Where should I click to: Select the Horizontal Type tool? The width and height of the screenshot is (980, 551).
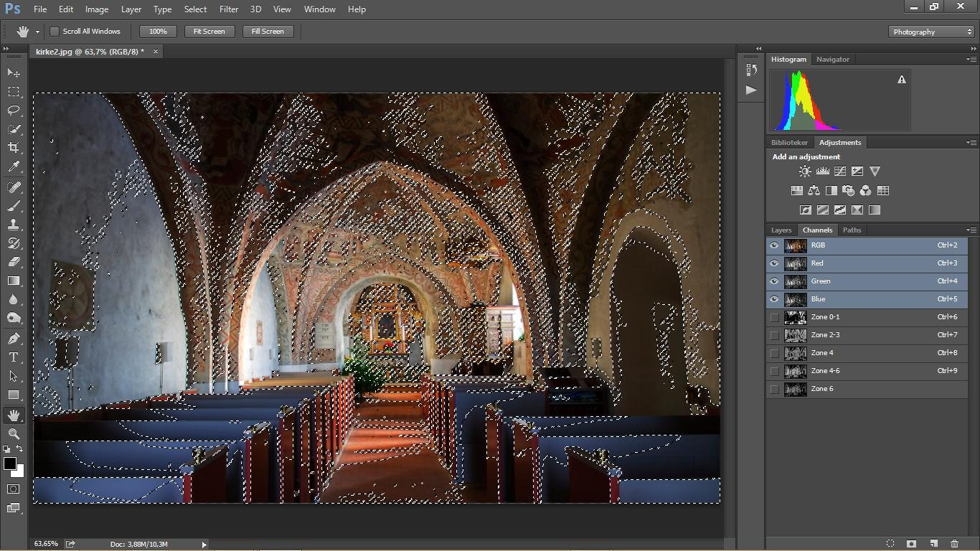[x=14, y=357]
